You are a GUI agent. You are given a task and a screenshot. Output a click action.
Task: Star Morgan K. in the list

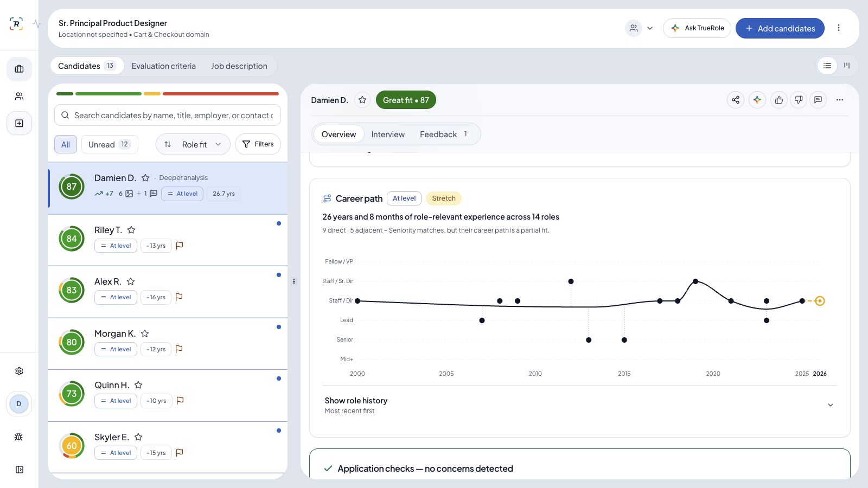pos(145,333)
